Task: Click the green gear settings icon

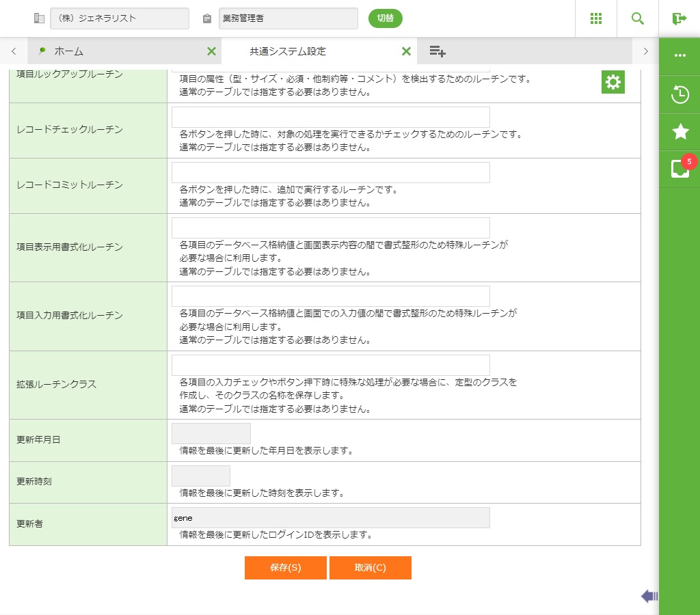Action: (613, 82)
